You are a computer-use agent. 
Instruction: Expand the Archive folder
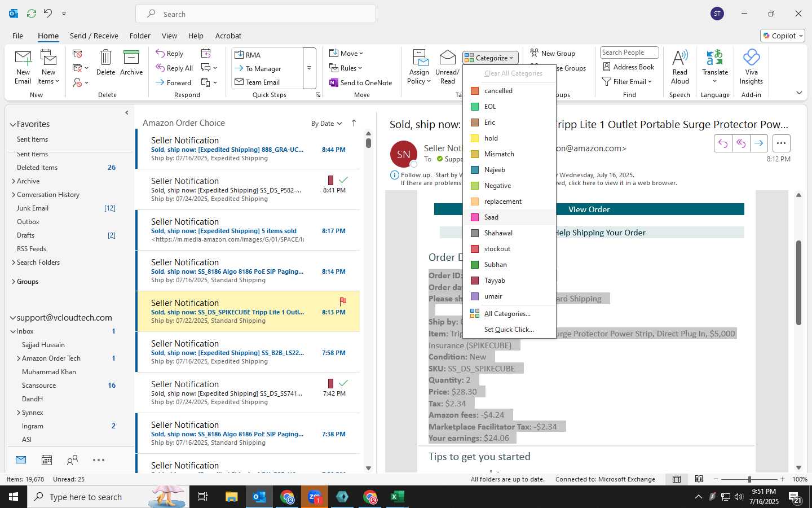point(14,181)
